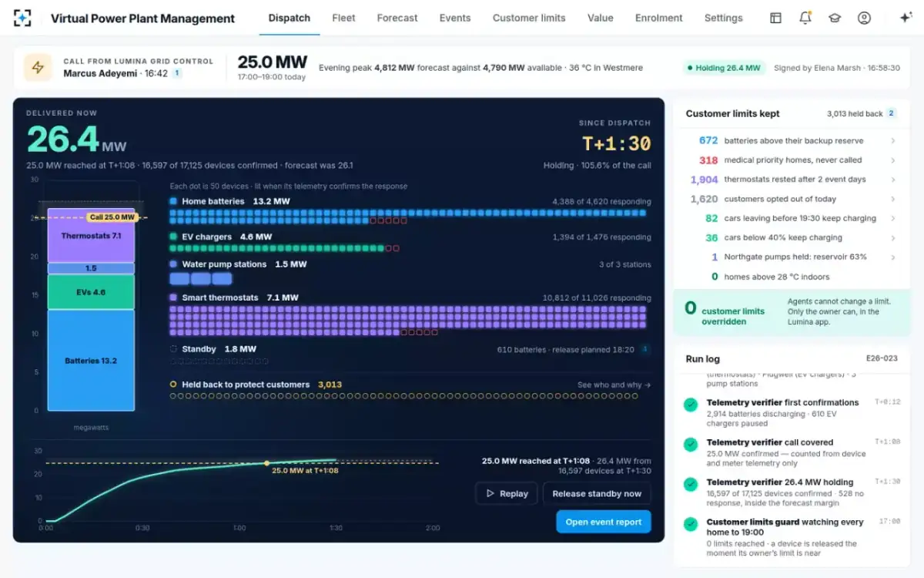Click the Smart thermostats purple legend square

pyautogui.click(x=173, y=297)
